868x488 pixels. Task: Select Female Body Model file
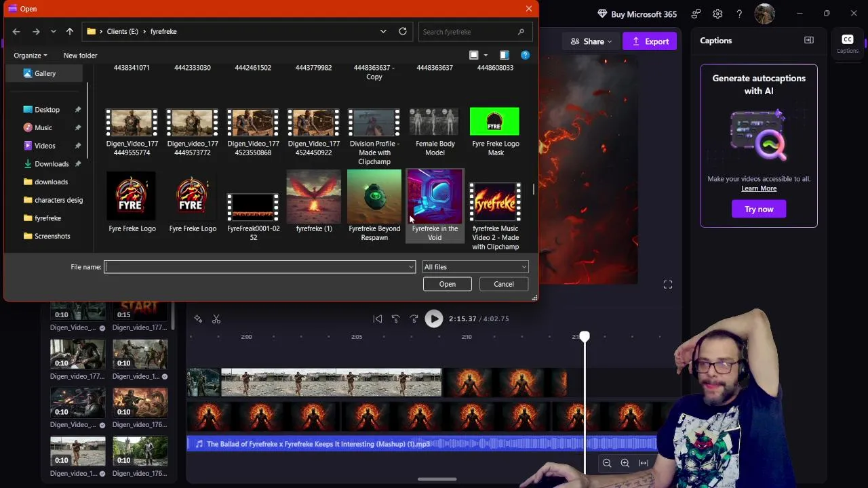[435, 132]
